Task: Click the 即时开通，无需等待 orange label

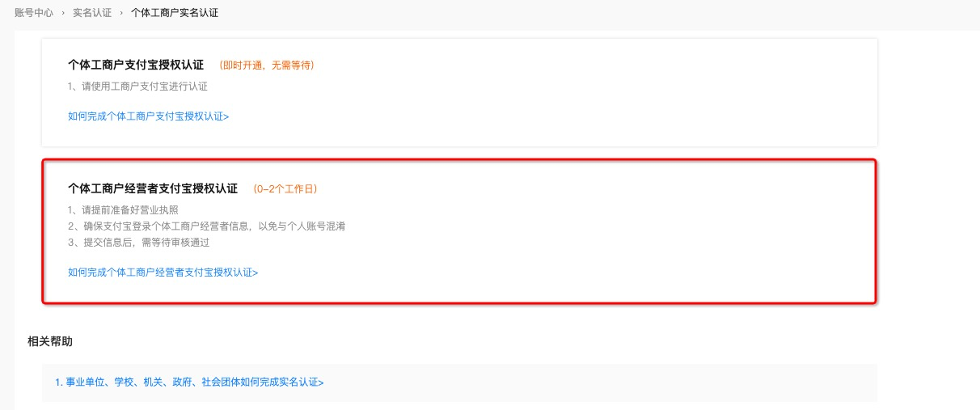Action: [267, 66]
